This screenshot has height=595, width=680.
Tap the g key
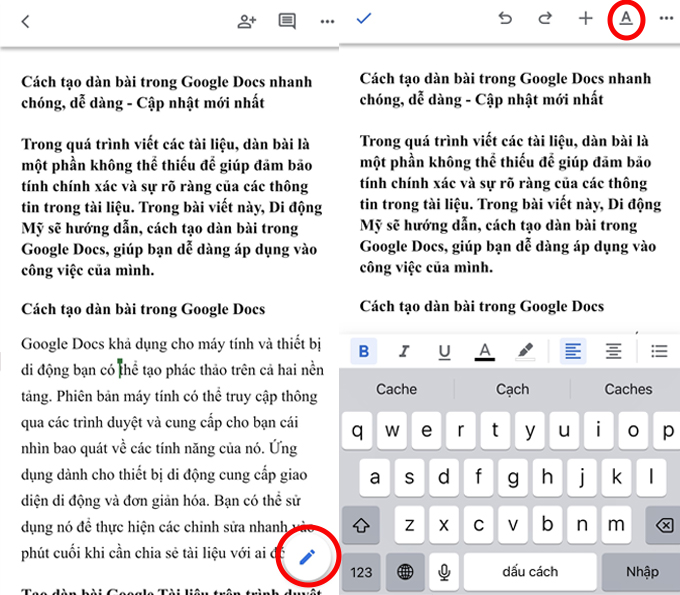[x=513, y=477]
